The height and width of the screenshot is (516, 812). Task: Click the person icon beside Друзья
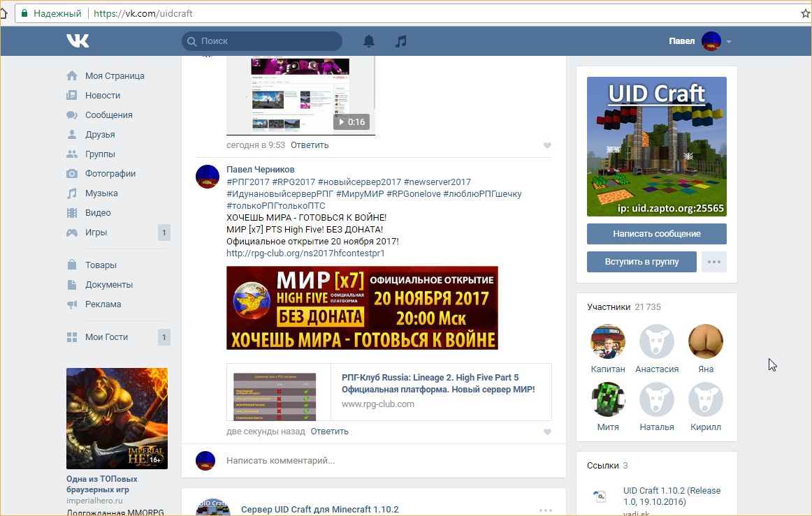click(72, 135)
